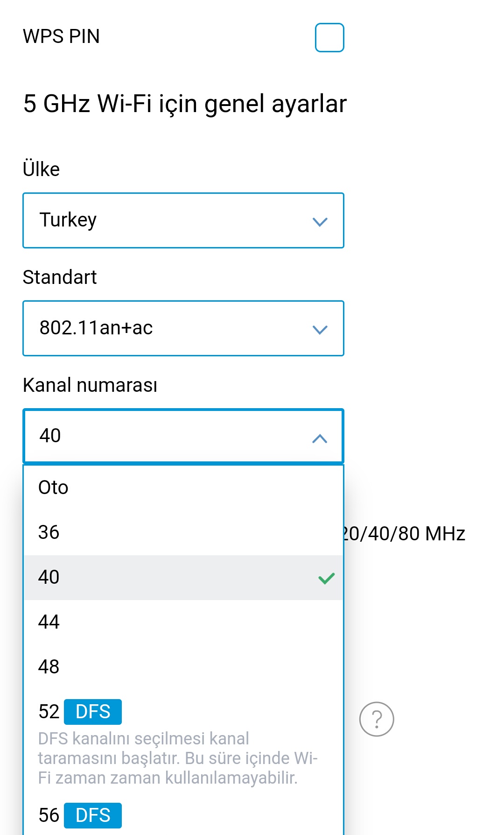Open the Ülke country dropdown
The height and width of the screenshot is (835, 504).
click(183, 220)
